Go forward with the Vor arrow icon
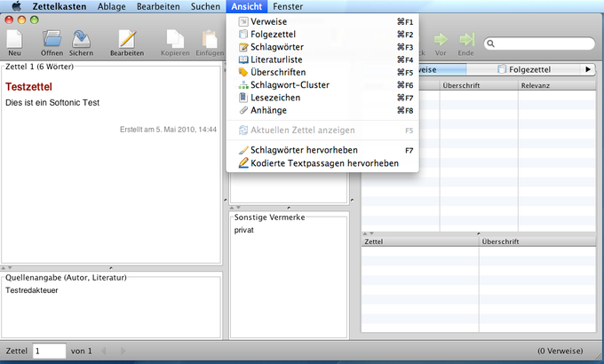Viewport: 604px width, 364px height. [x=441, y=39]
